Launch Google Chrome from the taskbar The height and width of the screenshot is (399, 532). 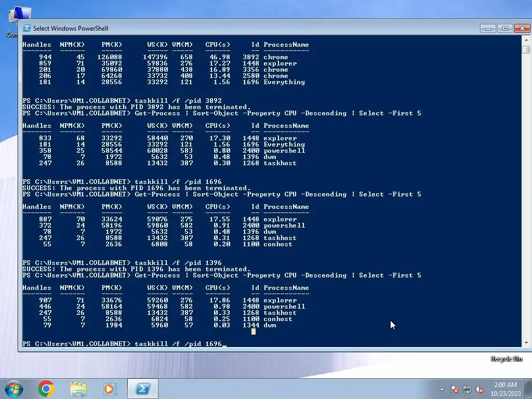pos(46,389)
